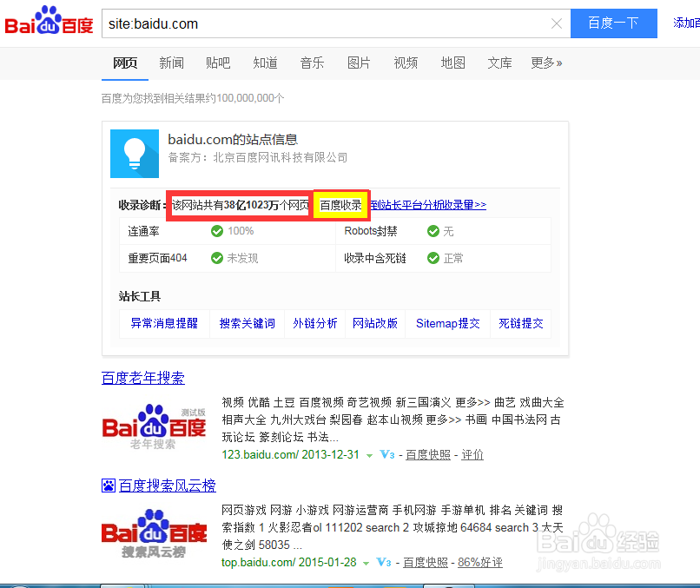
Task: Open the 到站长平台分析收录量>> link
Action: point(428,205)
